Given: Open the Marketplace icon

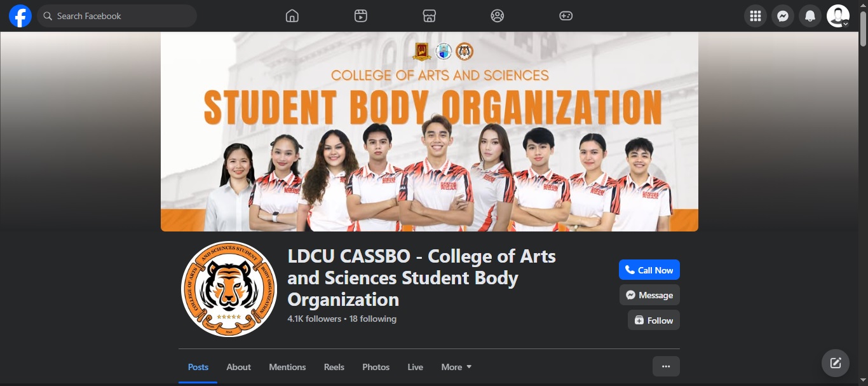Looking at the screenshot, I should point(430,16).
